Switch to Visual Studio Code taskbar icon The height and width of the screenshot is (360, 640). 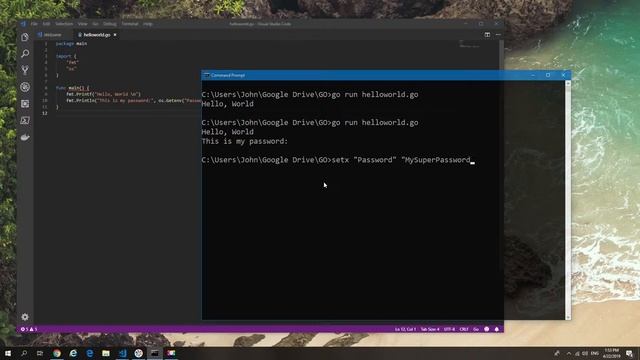[122, 353]
